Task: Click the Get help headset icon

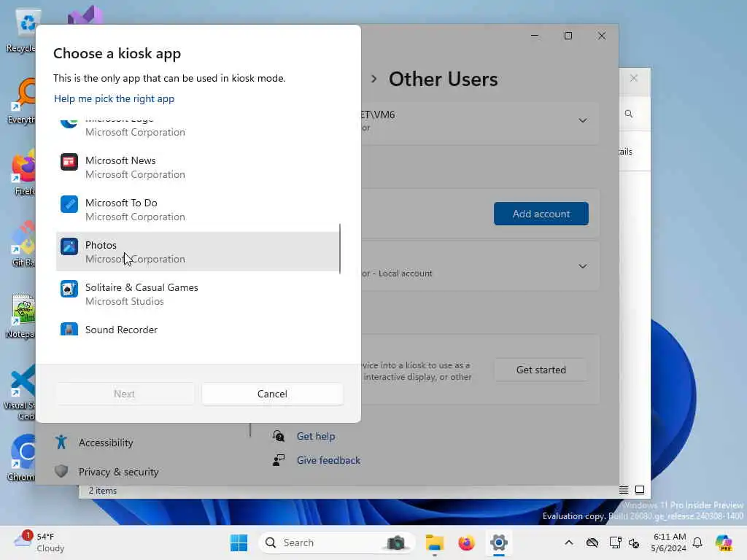Action: (279, 436)
